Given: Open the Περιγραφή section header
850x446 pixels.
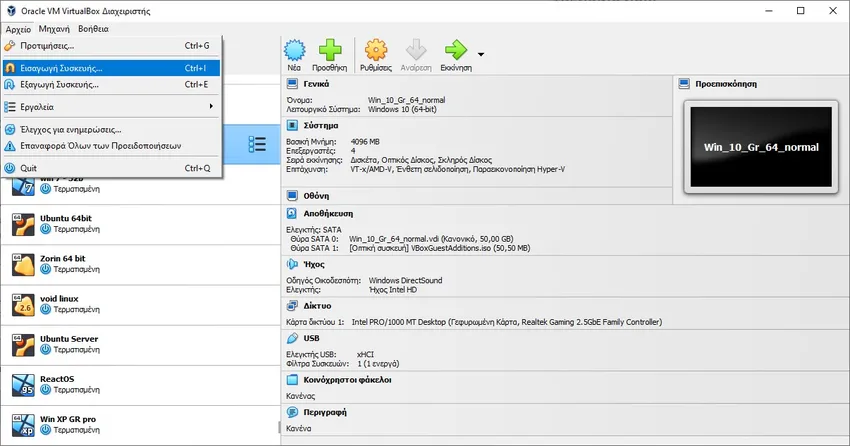Looking at the screenshot, I should [x=325, y=412].
